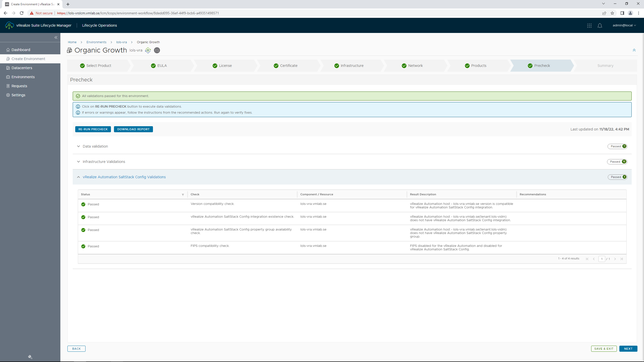The image size is (644, 362).
Task: Click the RE-RUN PRECHECK button
Action: [93, 129]
